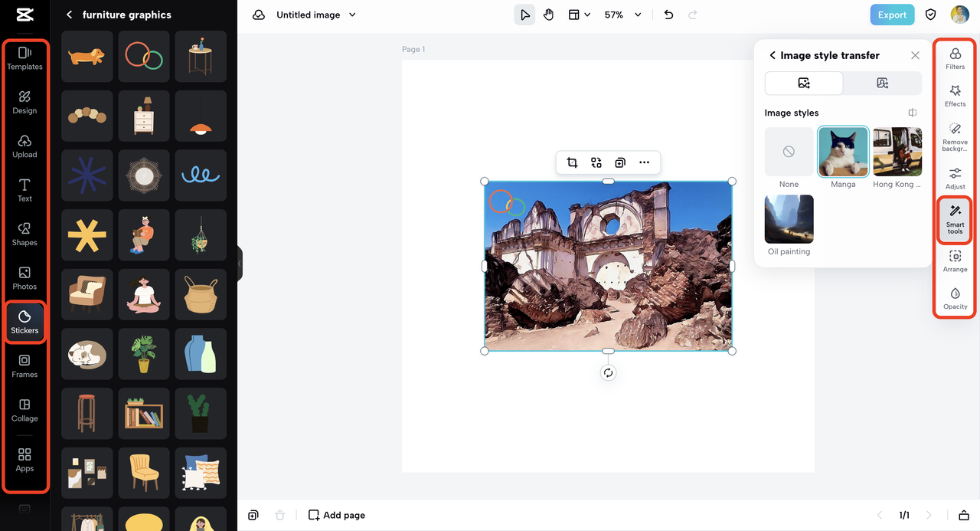
Task: Click the crop icon on floating toolbar
Action: 572,162
